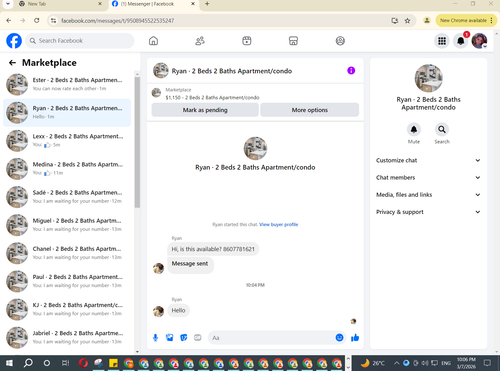This screenshot has width=500, height=371.
Task: Click New Chrome available button
Action: point(466,20)
